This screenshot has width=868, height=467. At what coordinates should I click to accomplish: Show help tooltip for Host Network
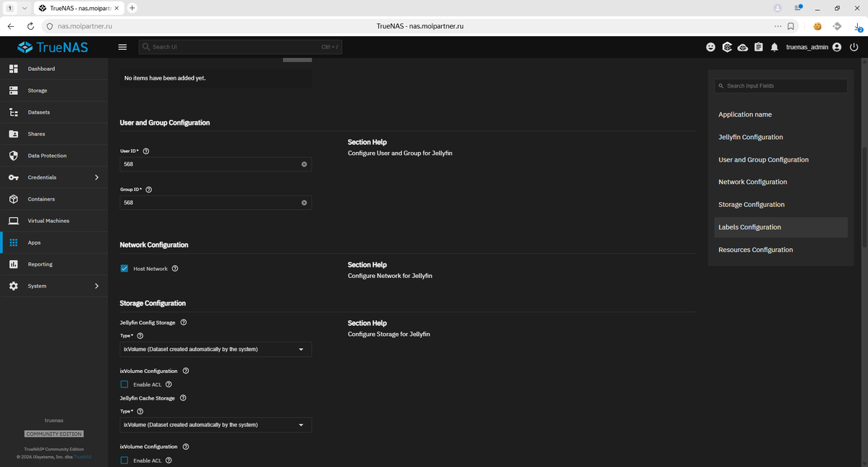(x=175, y=269)
